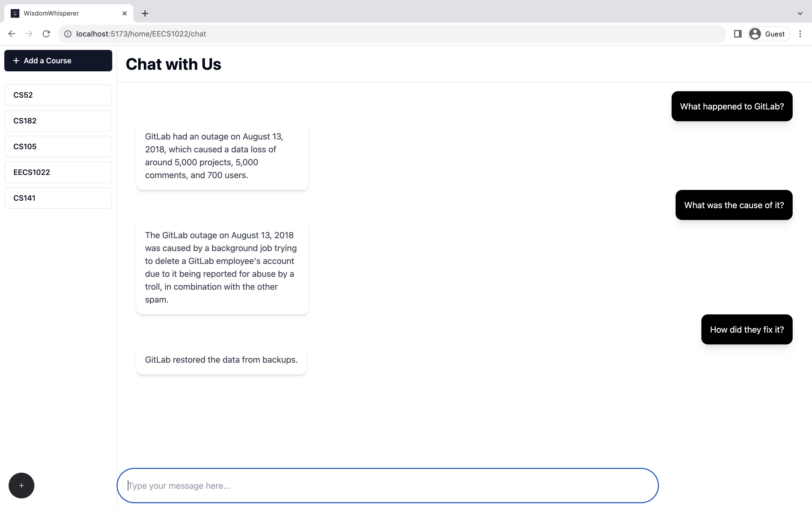Open the CS52 course
812x507 pixels.
58,95
